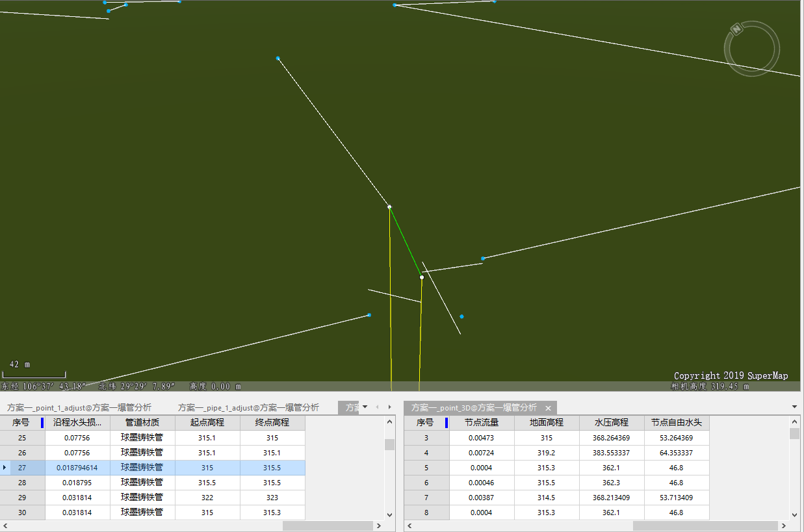Image resolution: width=804 pixels, height=532 pixels.
Task: Switch to 方案一_pipe_1_adjust tab
Action: [x=248, y=408]
